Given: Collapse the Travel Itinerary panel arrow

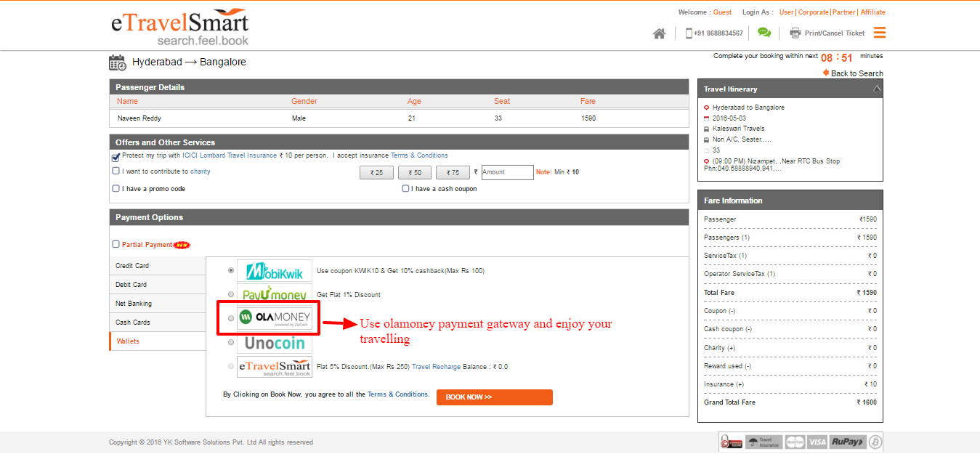Looking at the screenshot, I should 877,89.
